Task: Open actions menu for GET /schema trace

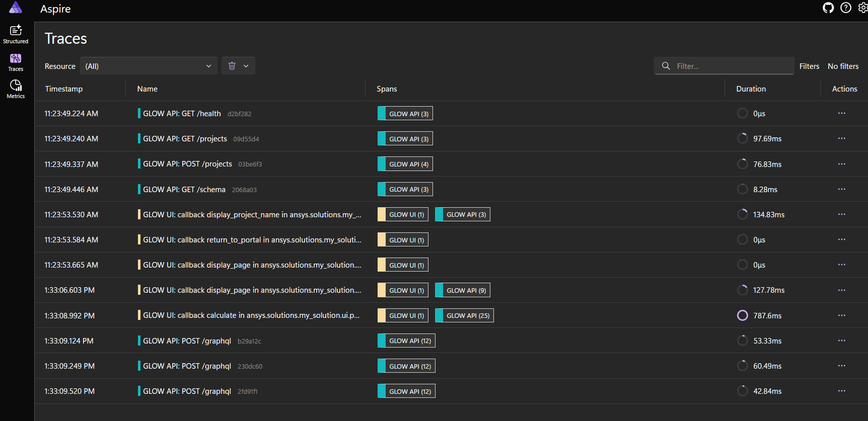Action: click(x=842, y=189)
